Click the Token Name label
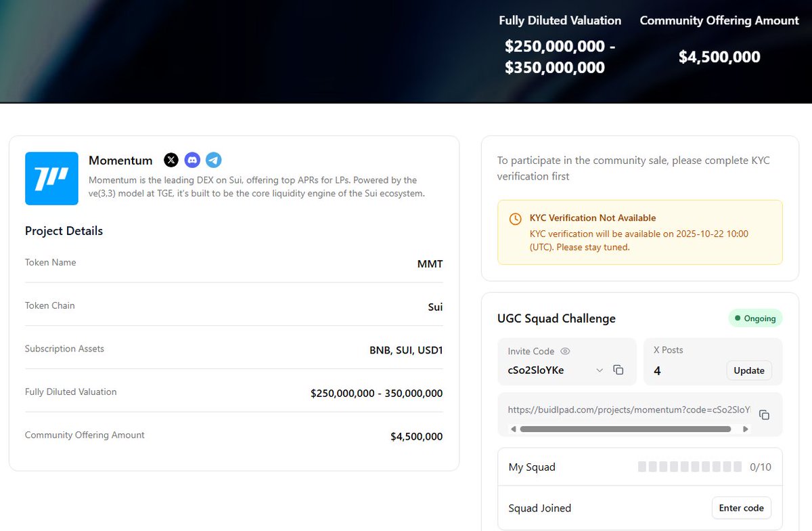Viewport: 812px width, 531px height. pos(50,262)
